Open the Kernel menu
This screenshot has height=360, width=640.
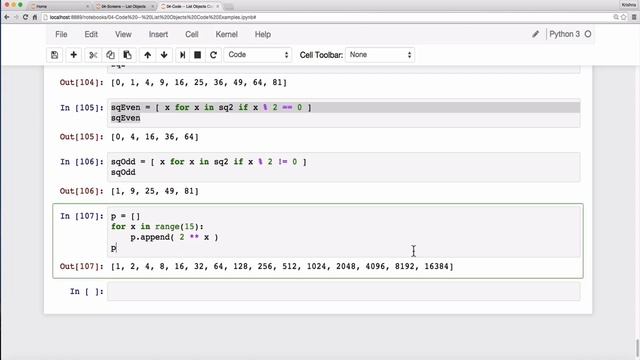coord(227,34)
